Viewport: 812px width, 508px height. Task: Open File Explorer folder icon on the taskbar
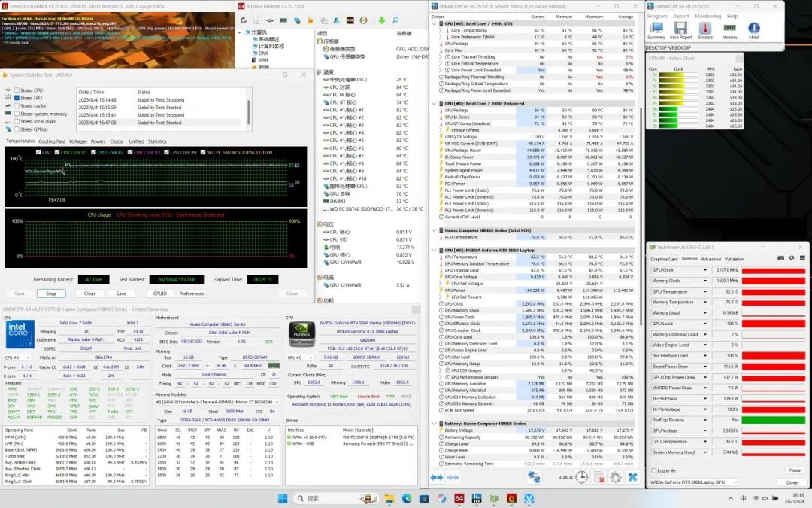tap(389, 499)
